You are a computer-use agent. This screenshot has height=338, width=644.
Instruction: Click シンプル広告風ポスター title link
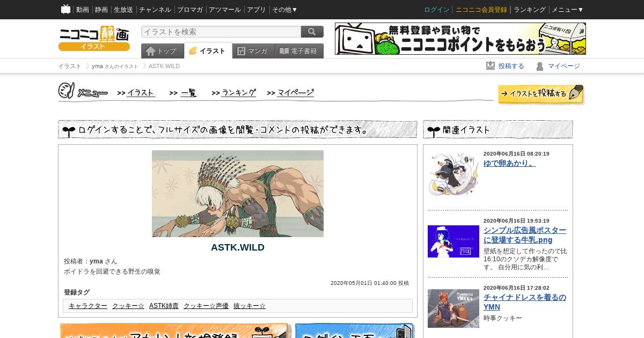click(525, 235)
